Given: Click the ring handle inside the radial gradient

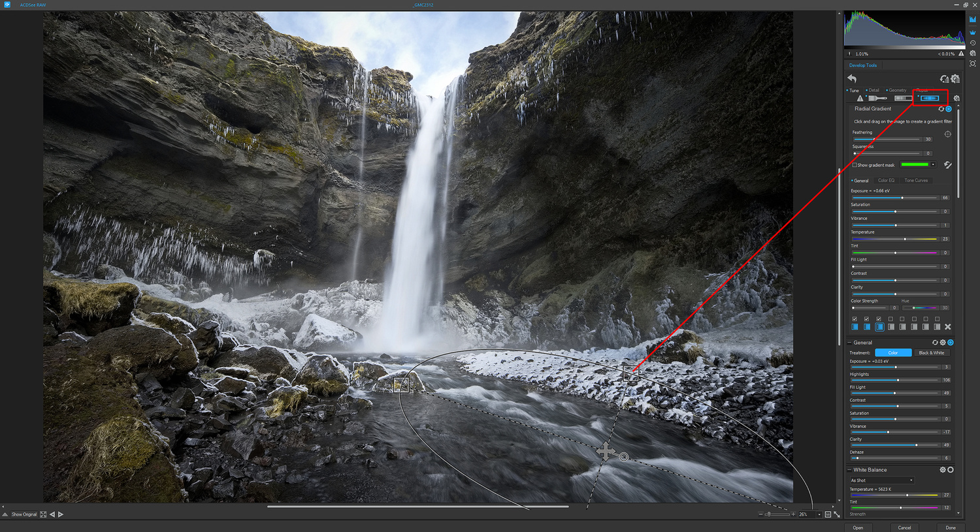Looking at the screenshot, I should click(624, 457).
